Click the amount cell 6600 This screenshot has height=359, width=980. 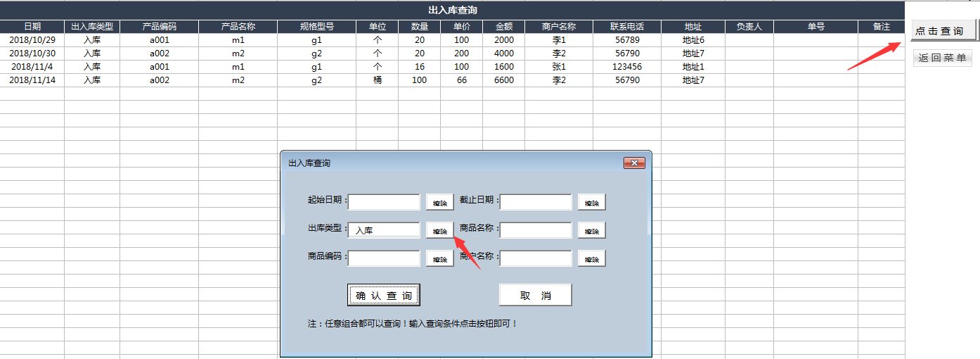pyautogui.click(x=504, y=80)
